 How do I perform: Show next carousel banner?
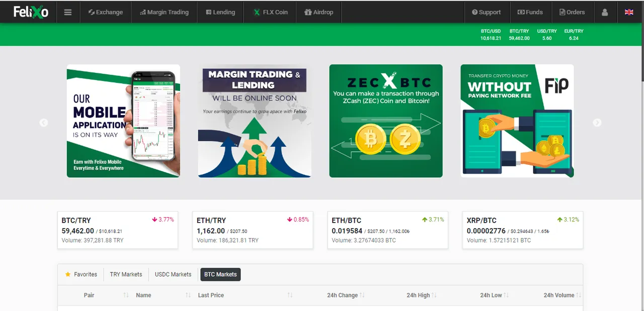[x=597, y=123]
